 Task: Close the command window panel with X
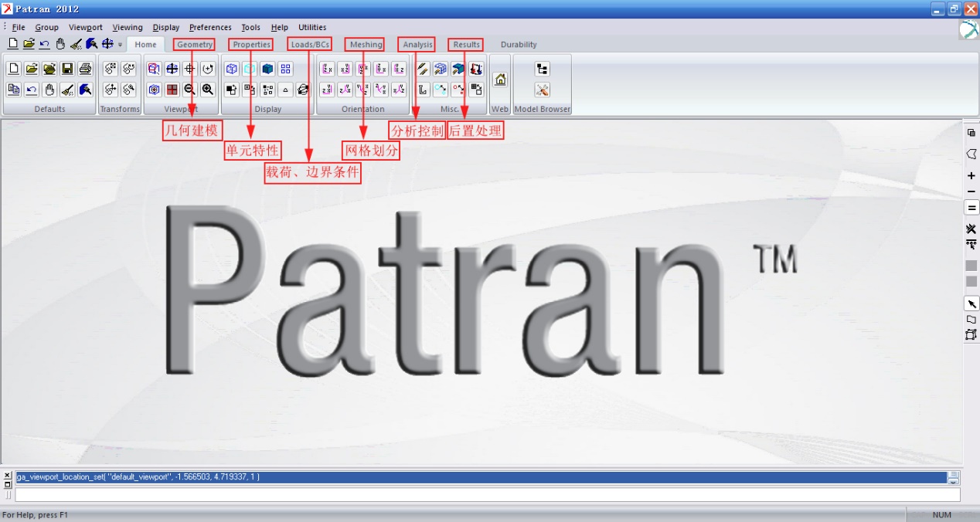[x=8, y=475]
